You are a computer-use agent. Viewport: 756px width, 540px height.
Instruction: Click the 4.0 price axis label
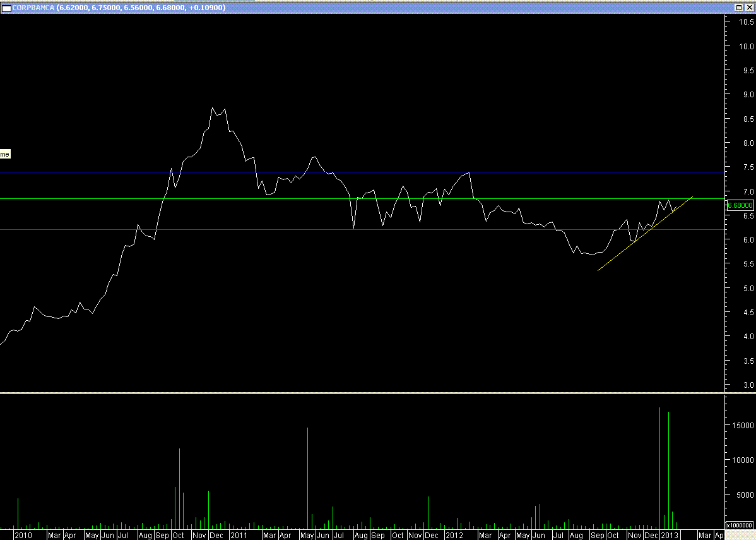click(x=748, y=337)
